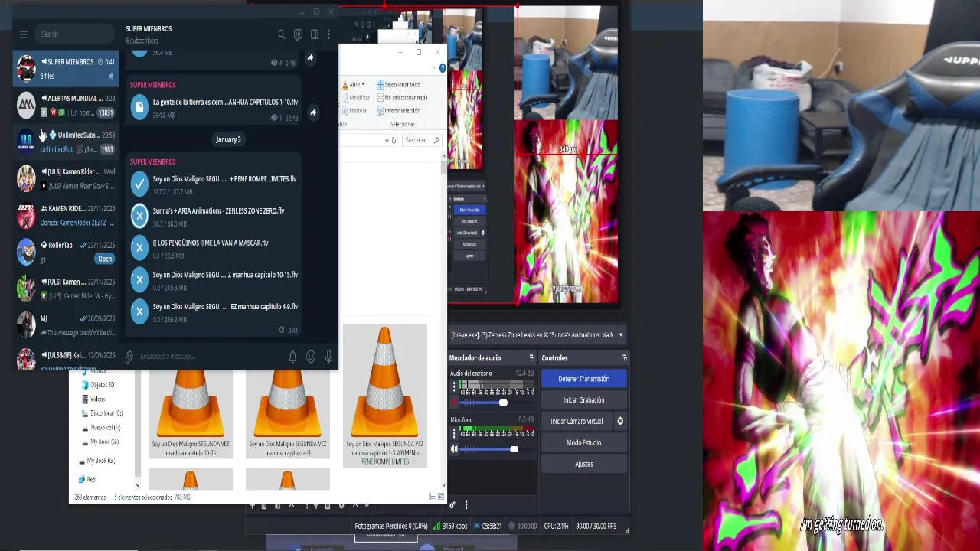The height and width of the screenshot is (551, 980).
Task: Click Historial in the Explorer ribbon
Action: point(354,111)
